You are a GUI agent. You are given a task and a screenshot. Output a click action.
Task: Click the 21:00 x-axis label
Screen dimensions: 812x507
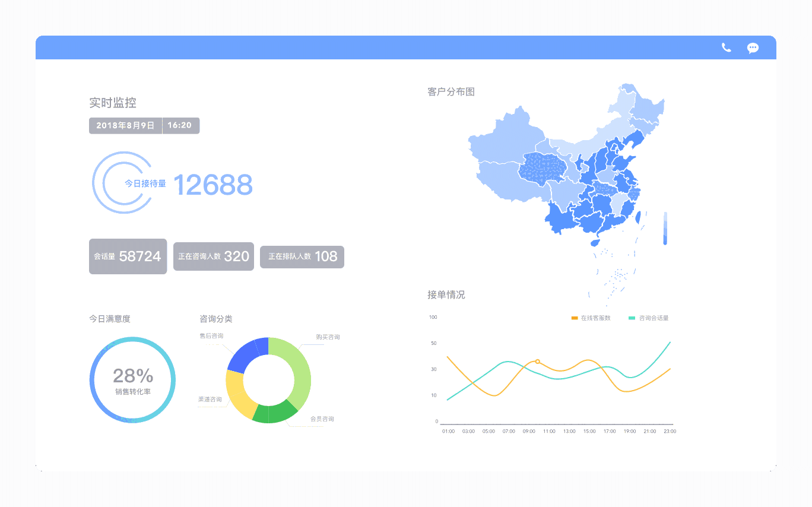[650, 432]
